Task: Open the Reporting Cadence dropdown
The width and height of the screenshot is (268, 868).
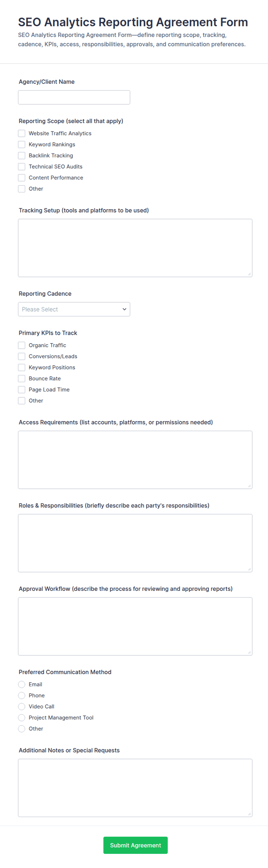Action: 74,309
